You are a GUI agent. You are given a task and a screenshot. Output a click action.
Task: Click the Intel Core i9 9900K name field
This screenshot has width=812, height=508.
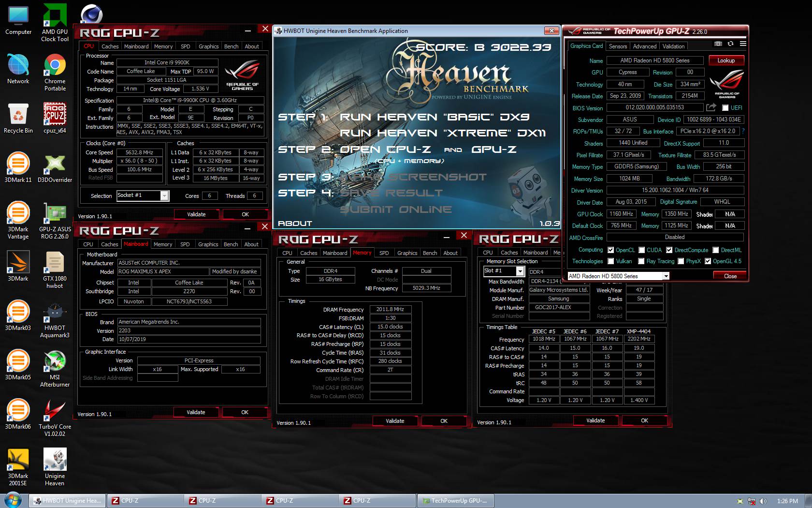click(x=167, y=62)
